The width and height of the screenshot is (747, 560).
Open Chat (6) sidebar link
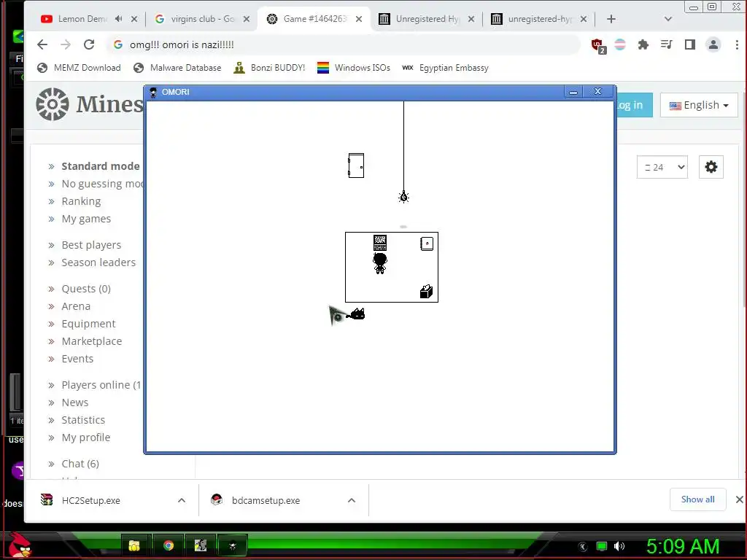click(80, 464)
